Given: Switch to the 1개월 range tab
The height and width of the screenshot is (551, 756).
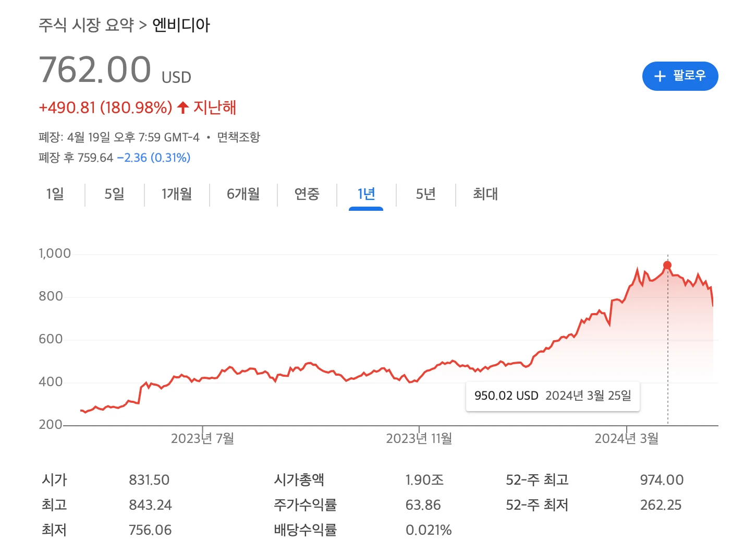Looking at the screenshot, I should (x=177, y=194).
